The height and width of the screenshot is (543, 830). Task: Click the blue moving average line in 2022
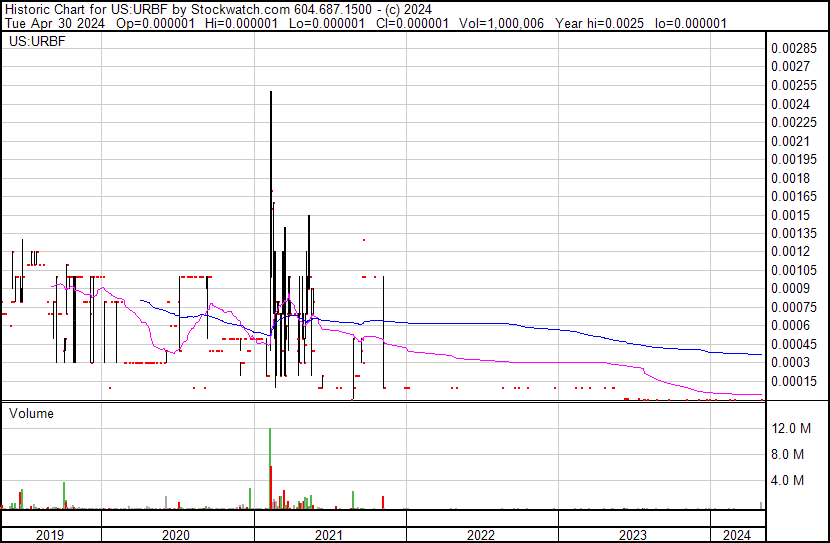click(x=480, y=323)
